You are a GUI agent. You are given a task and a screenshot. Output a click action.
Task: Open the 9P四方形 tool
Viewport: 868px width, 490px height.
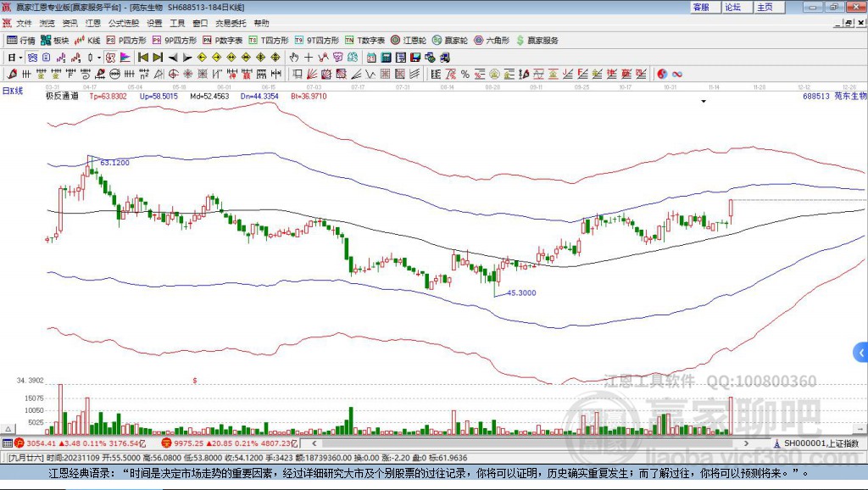[x=175, y=41]
